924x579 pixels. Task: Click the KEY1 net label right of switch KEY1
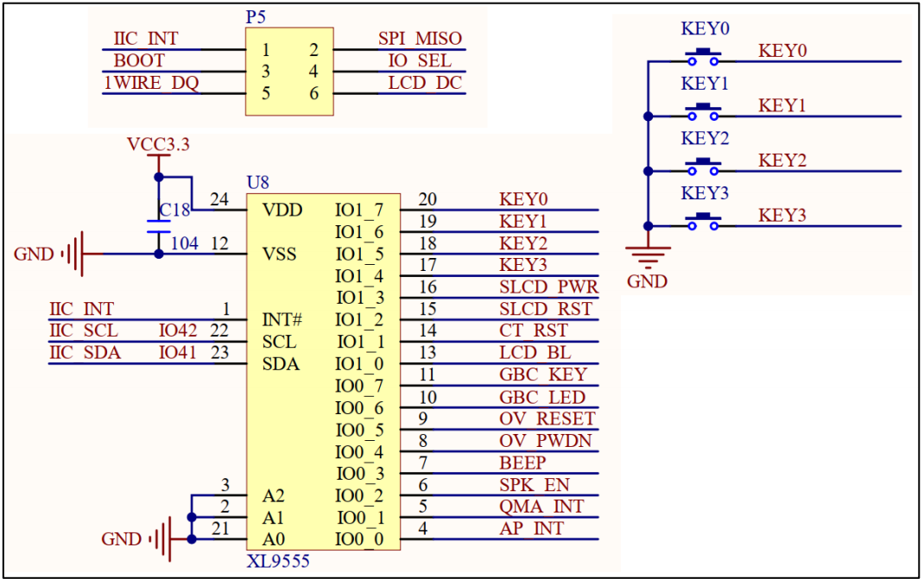pyautogui.click(x=782, y=105)
